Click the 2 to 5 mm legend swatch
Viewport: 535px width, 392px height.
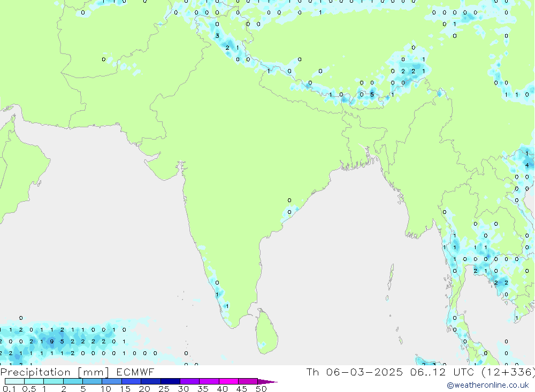[73, 381]
